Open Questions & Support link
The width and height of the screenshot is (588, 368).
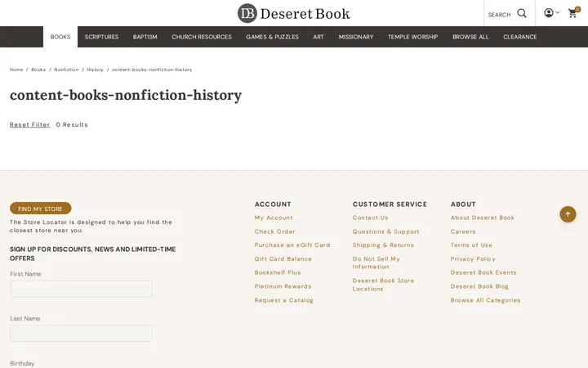click(385, 231)
